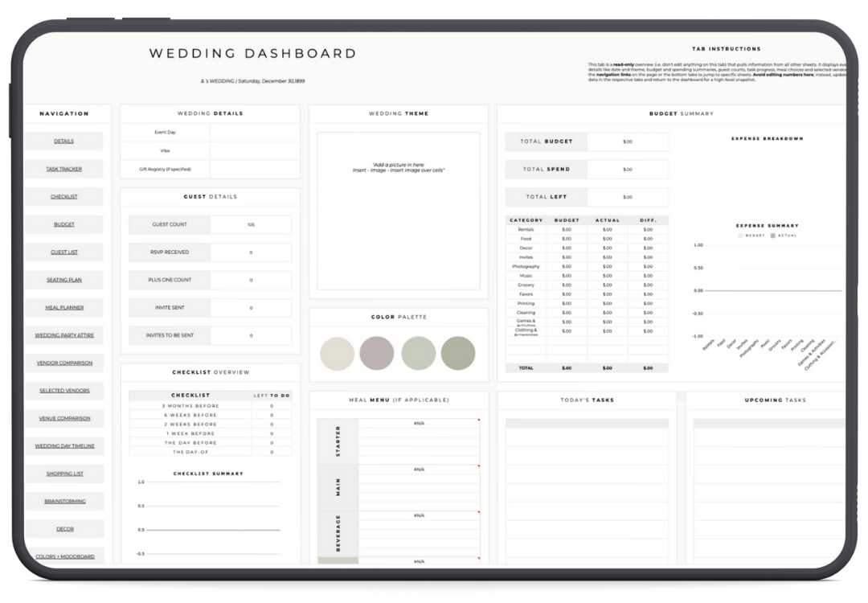The width and height of the screenshot is (868, 603).
Task: Open the Meal Planner navigation link
Action: click(x=63, y=307)
